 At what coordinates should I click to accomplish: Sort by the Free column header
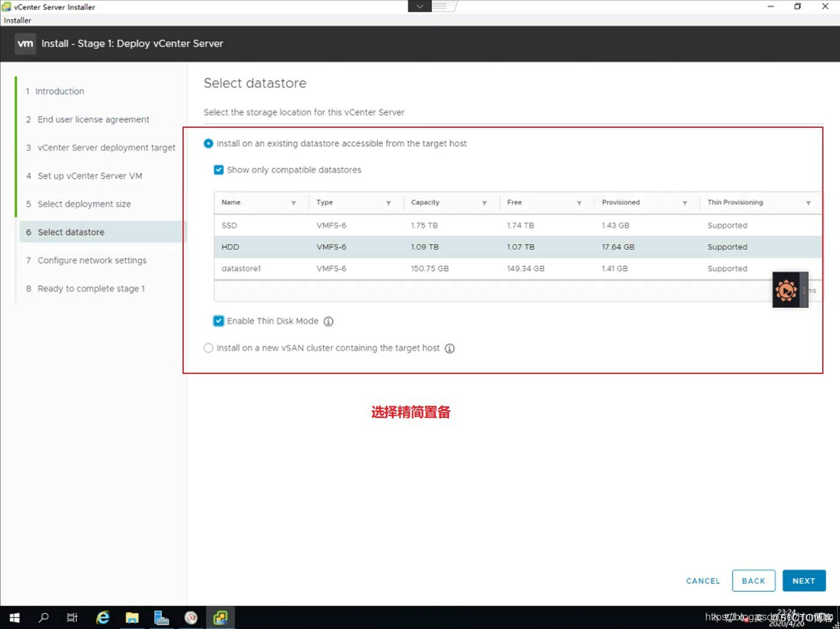(514, 203)
